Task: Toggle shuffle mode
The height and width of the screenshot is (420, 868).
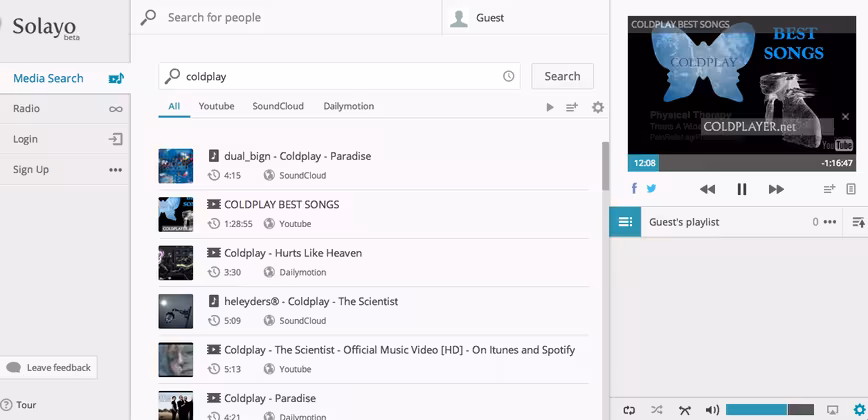Action: pyautogui.click(x=657, y=410)
